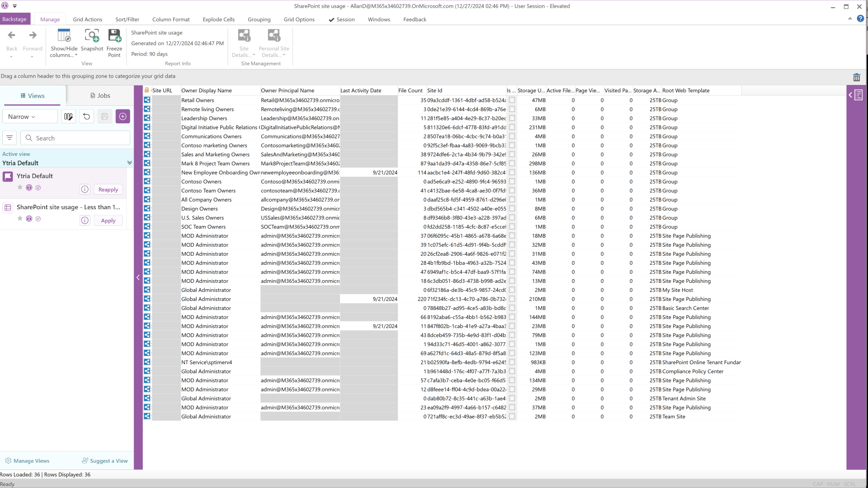Open the Sort/Filter ribbon tab
Screen dimensions: 868x488
pyautogui.click(x=127, y=19)
